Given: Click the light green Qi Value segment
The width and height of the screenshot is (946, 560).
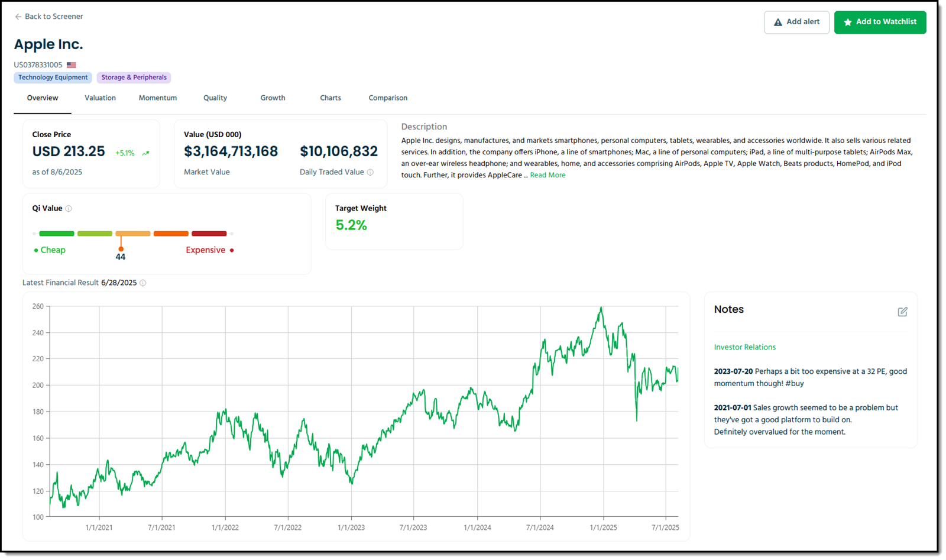Looking at the screenshot, I should [x=95, y=234].
